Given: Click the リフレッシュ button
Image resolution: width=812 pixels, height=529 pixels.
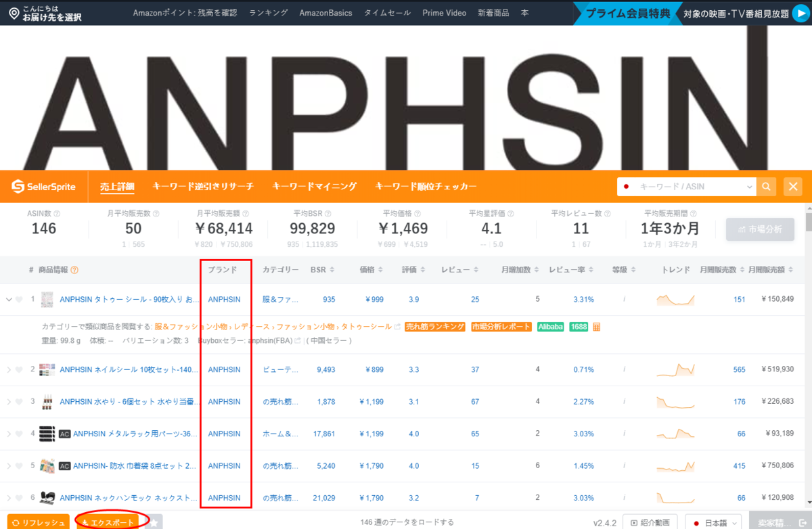Looking at the screenshot, I should pos(39,522).
